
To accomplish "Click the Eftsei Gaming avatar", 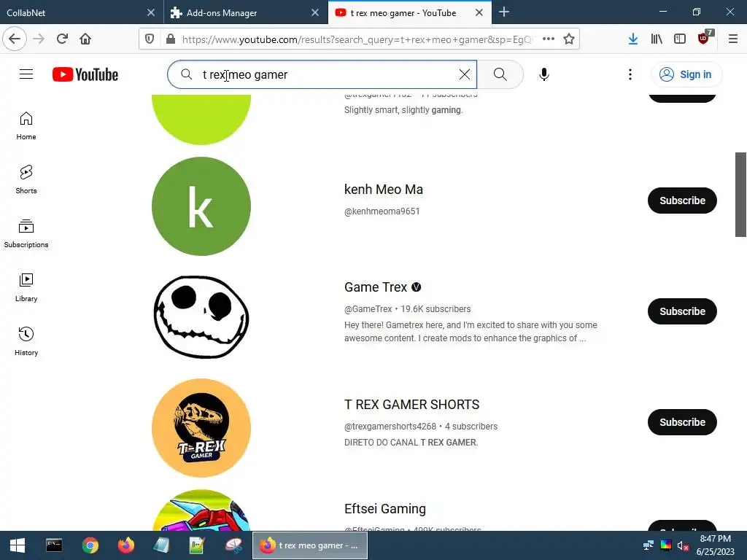I will tap(201, 510).
